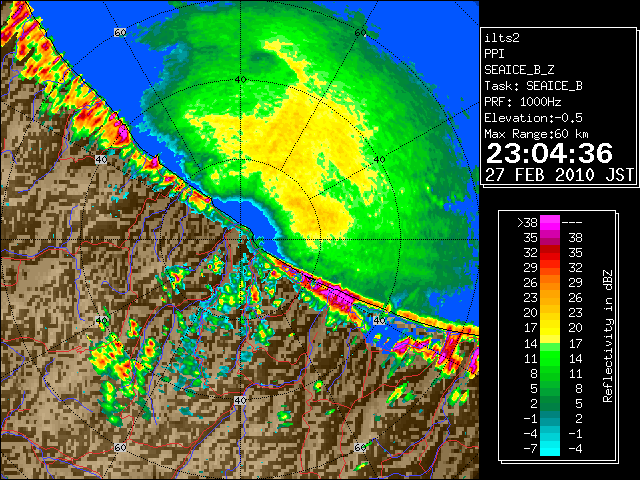Image resolution: width=640 pixels, height=480 pixels.
Task: Click the 23:04:36 timestamp
Action: click(x=549, y=153)
